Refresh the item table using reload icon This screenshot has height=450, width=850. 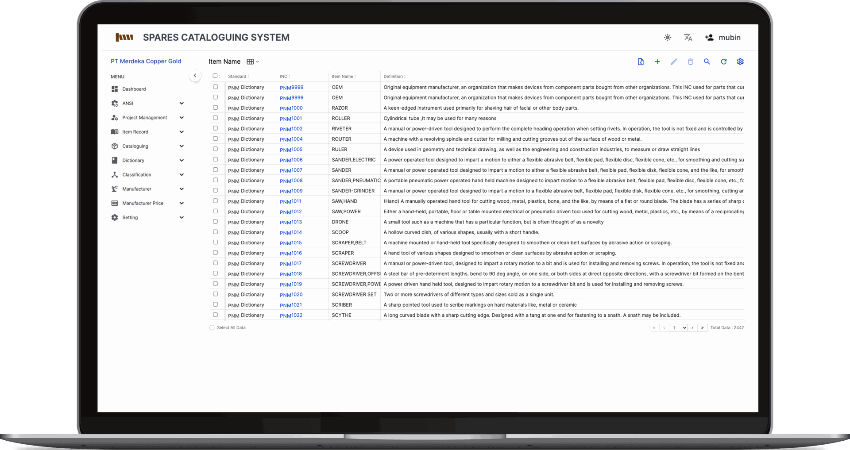click(723, 62)
